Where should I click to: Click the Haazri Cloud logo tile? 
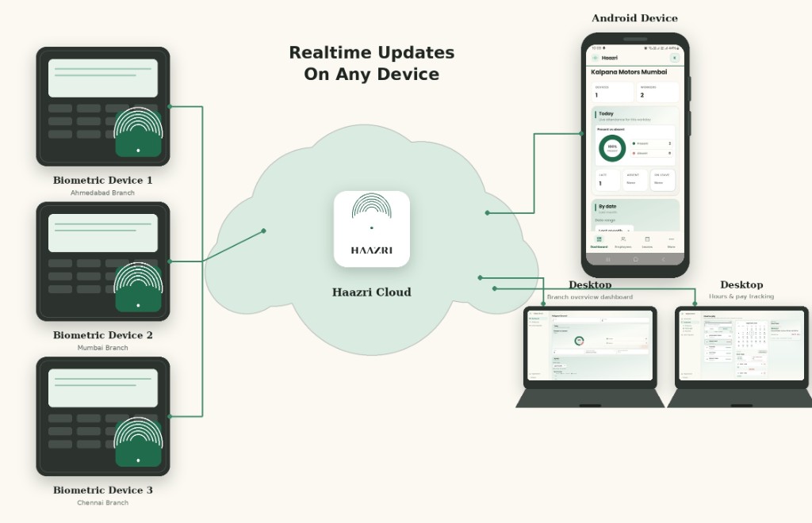372,229
